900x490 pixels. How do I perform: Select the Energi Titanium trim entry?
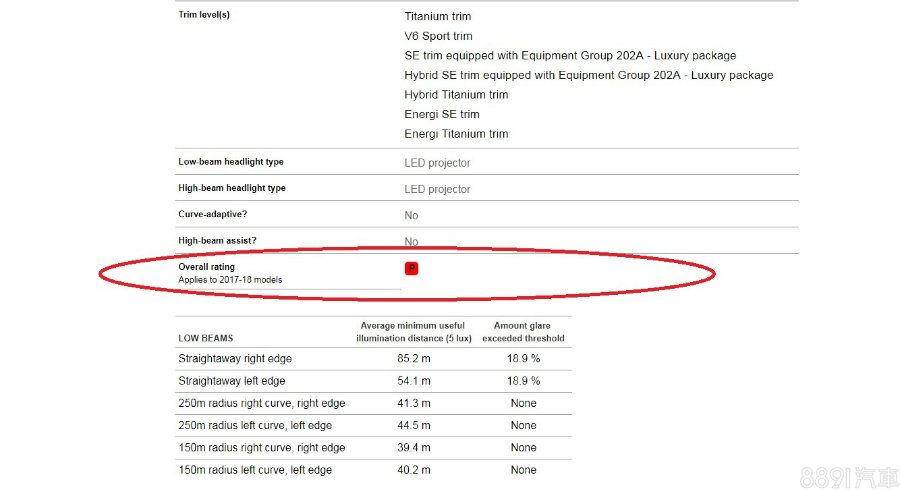tap(456, 134)
